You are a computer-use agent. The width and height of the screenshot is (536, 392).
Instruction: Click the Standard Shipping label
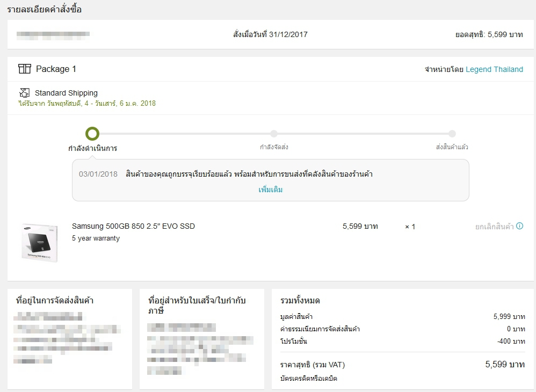coord(66,93)
